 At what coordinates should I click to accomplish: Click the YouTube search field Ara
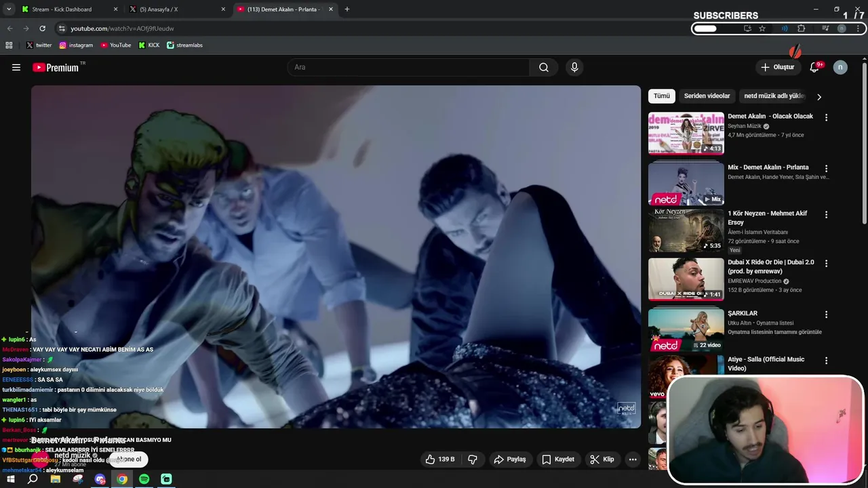(409, 67)
